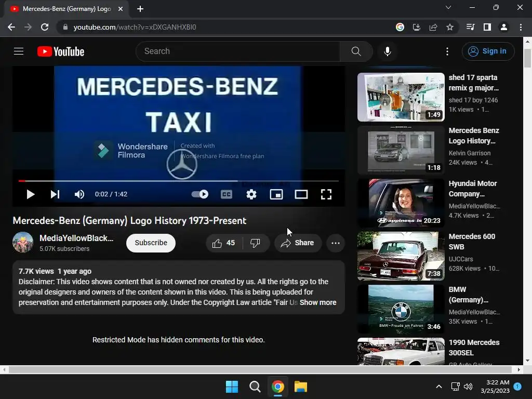The image size is (532, 399).
Task: Reload the page
Action: pos(45,27)
